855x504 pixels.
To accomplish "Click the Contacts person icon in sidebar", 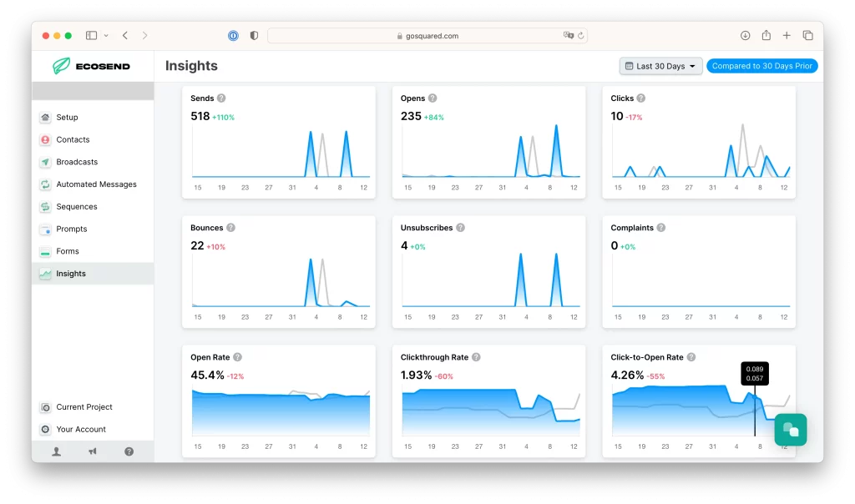I will (45, 140).
